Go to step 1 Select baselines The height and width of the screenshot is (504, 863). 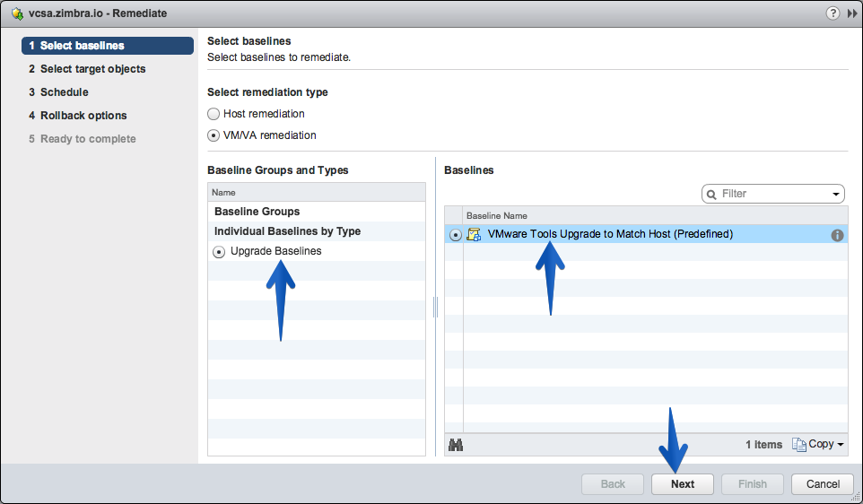108,46
